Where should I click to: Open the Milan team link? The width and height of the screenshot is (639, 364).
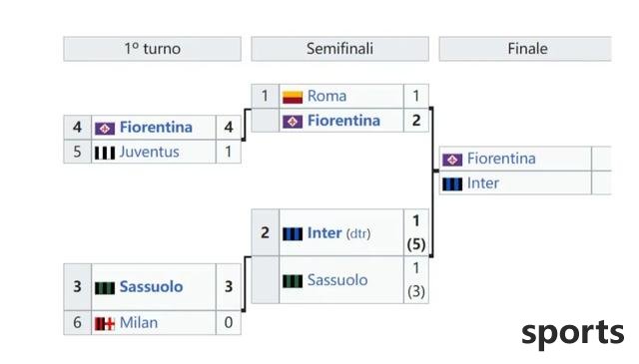[139, 323]
